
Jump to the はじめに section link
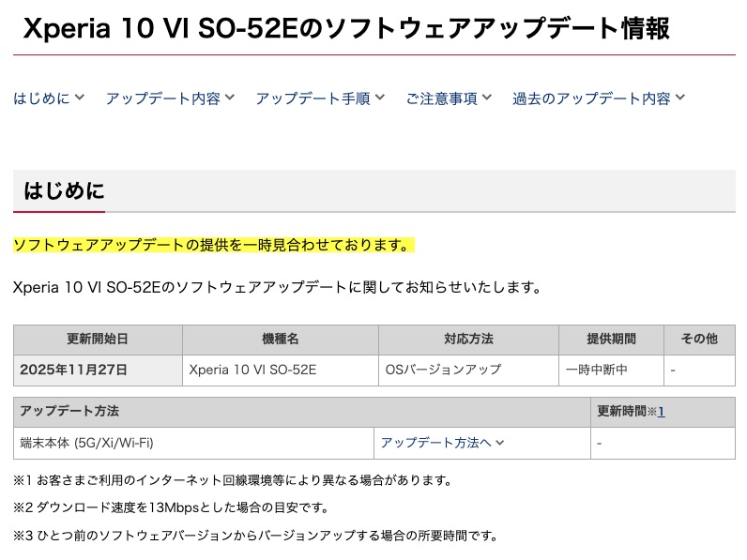click(41, 98)
